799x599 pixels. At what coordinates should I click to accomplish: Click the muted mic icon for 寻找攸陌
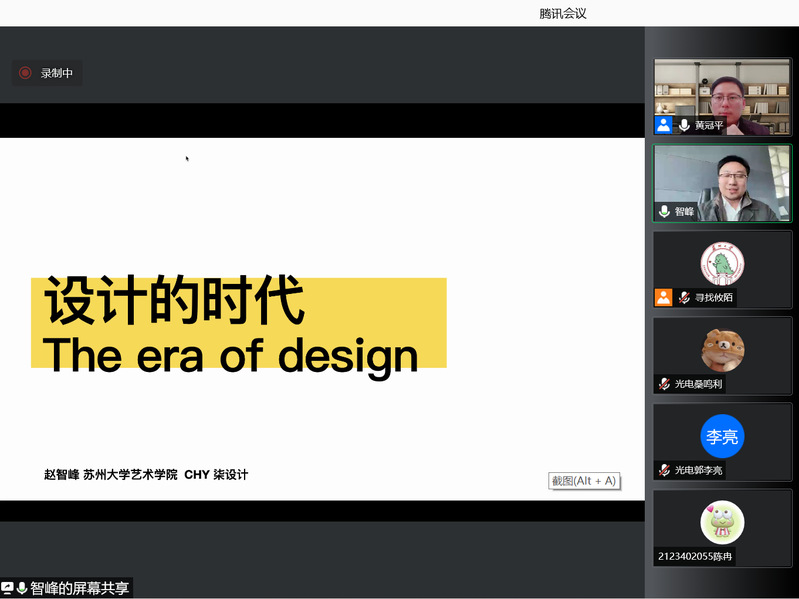click(684, 297)
